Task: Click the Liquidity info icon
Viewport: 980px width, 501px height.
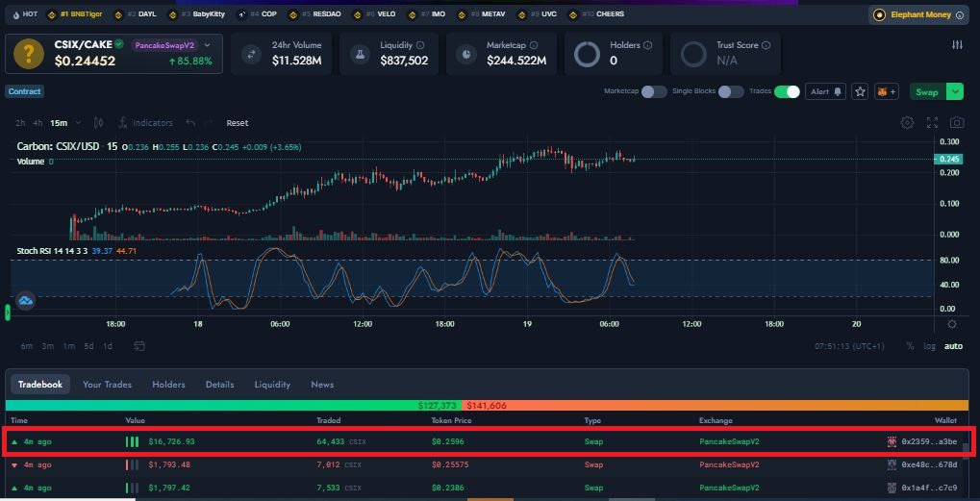Action: pos(420,45)
